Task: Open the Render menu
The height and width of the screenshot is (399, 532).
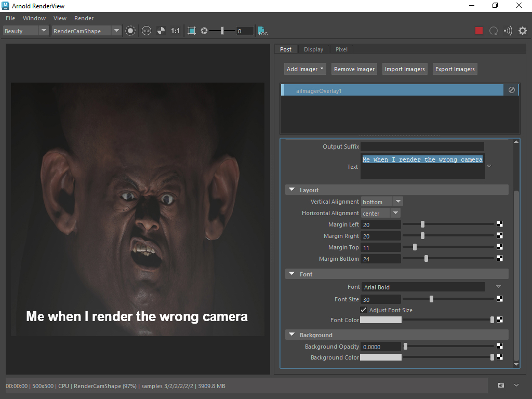Action: pyautogui.click(x=84, y=18)
